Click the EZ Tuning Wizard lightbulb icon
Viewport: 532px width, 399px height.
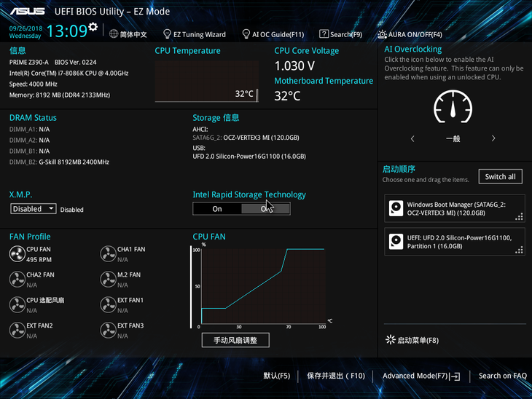click(167, 34)
